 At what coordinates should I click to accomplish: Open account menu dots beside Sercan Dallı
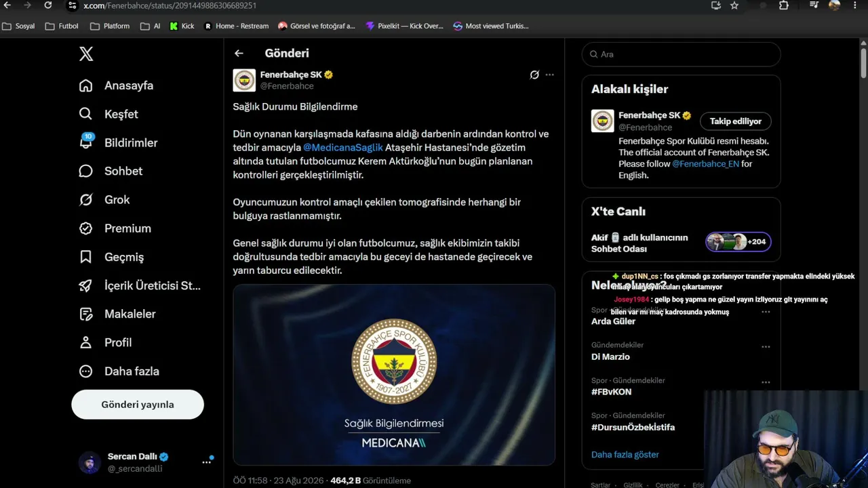(x=206, y=462)
